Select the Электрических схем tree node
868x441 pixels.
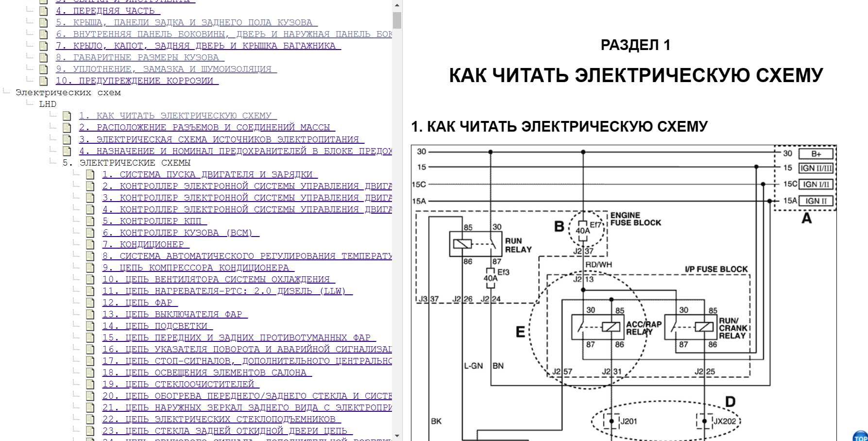coord(68,92)
